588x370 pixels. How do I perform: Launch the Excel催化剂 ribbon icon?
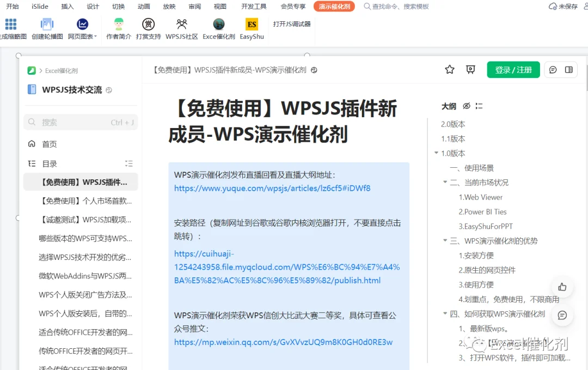pyautogui.click(x=219, y=24)
